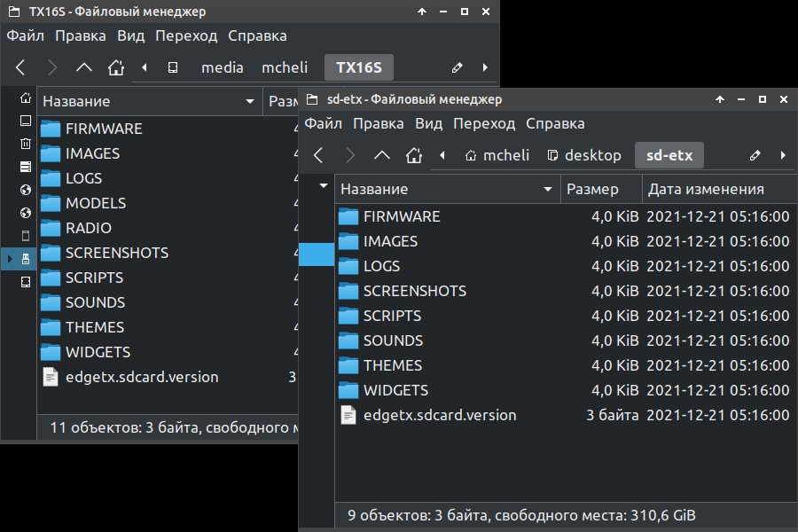Click the sd-etx window title bar folder icon
This screenshot has height=532, width=798.
(x=312, y=99)
